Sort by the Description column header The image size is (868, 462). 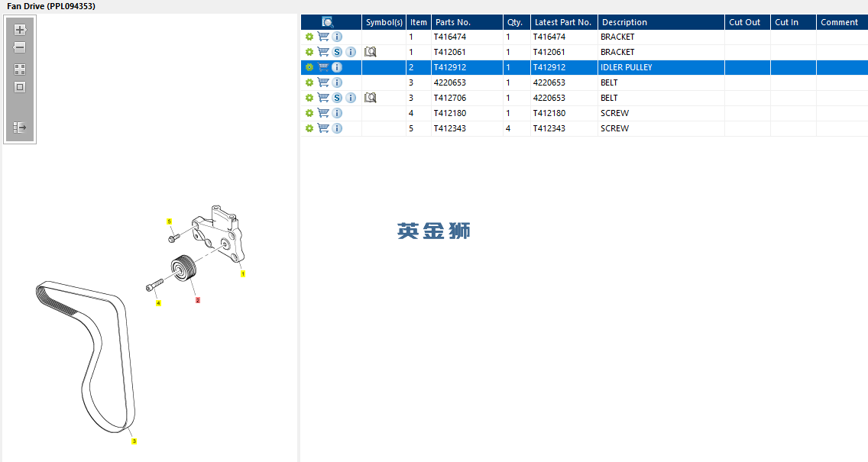click(x=662, y=22)
